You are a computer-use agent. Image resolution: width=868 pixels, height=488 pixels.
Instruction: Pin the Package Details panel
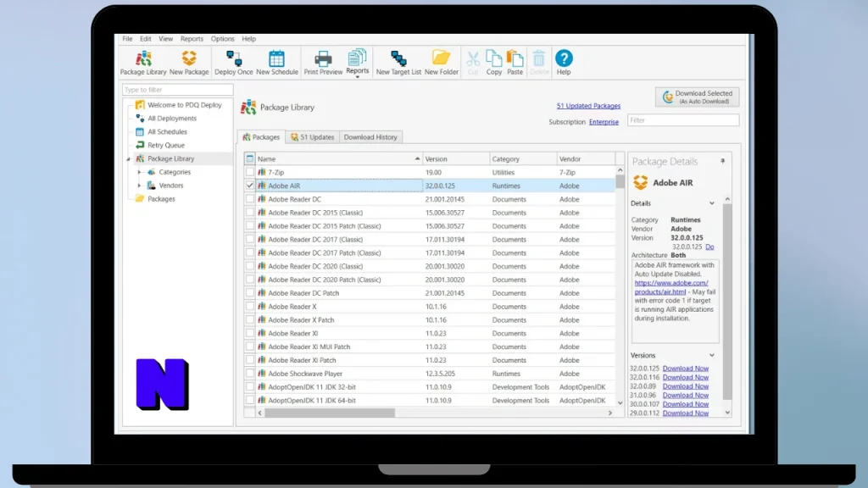pos(722,161)
